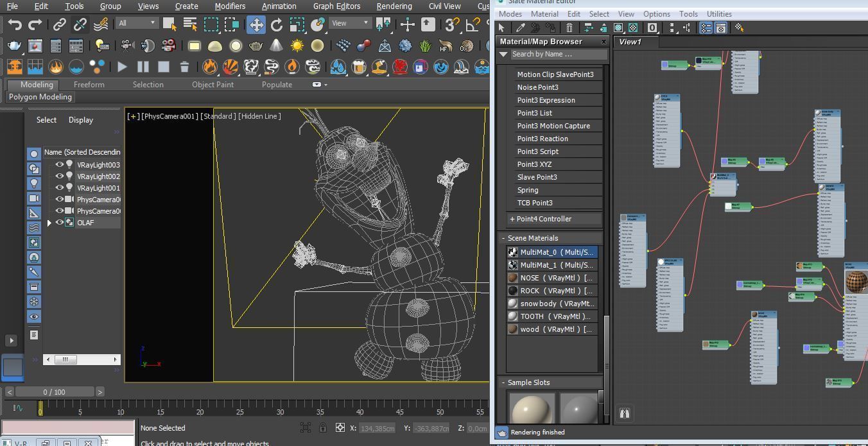The height and width of the screenshot is (446, 868).
Task: Open Material/Map Browser options arrow
Action: (x=504, y=55)
